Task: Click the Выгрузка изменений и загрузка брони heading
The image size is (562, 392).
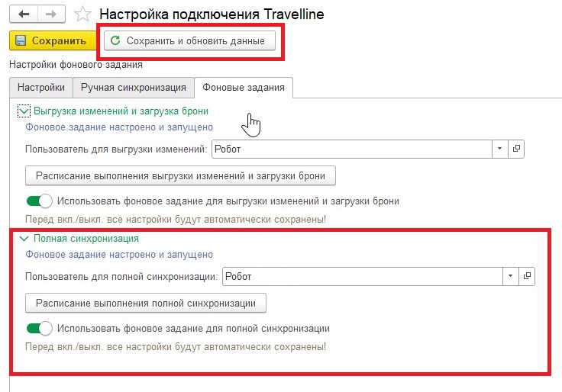Action: pyautogui.click(x=121, y=111)
